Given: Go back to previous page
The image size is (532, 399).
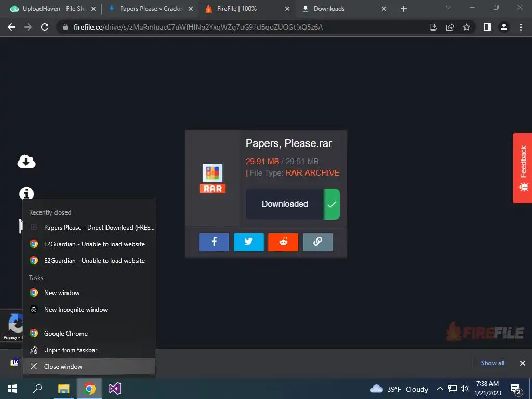Looking at the screenshot, I should coord(11,27).
